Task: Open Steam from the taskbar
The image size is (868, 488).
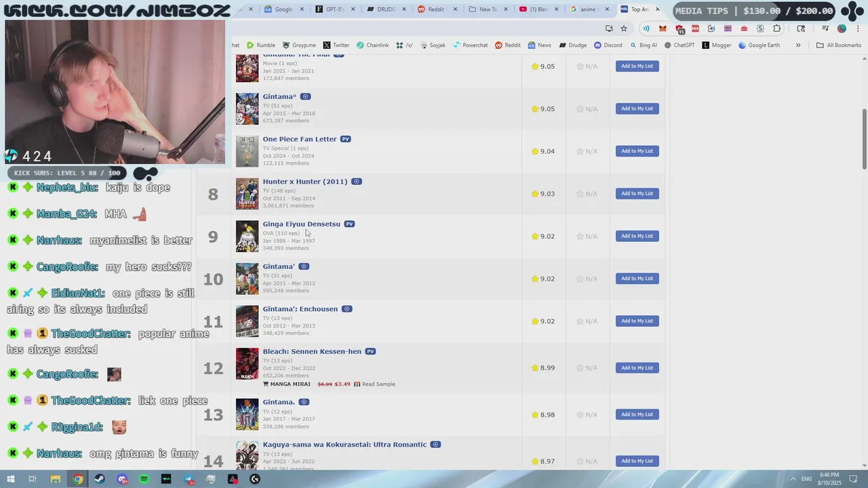Action: (100, 479)
